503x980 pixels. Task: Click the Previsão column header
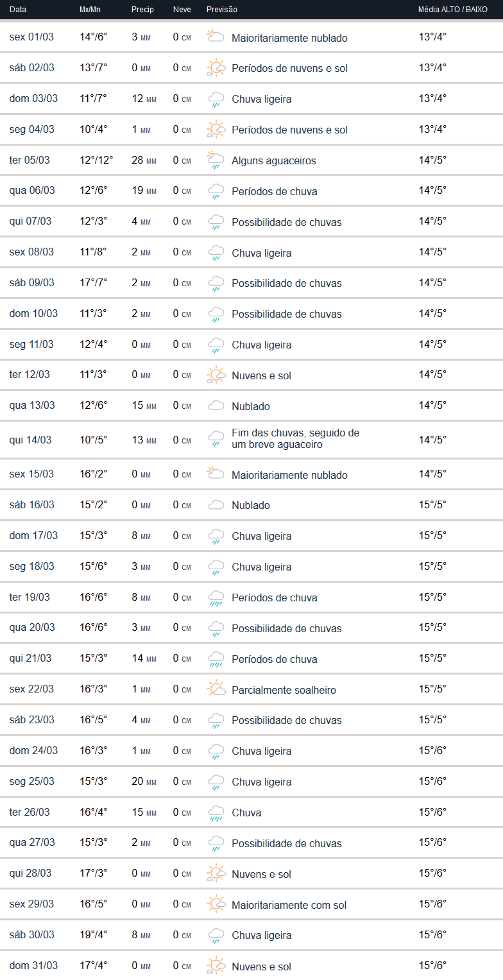coord(222,10)
